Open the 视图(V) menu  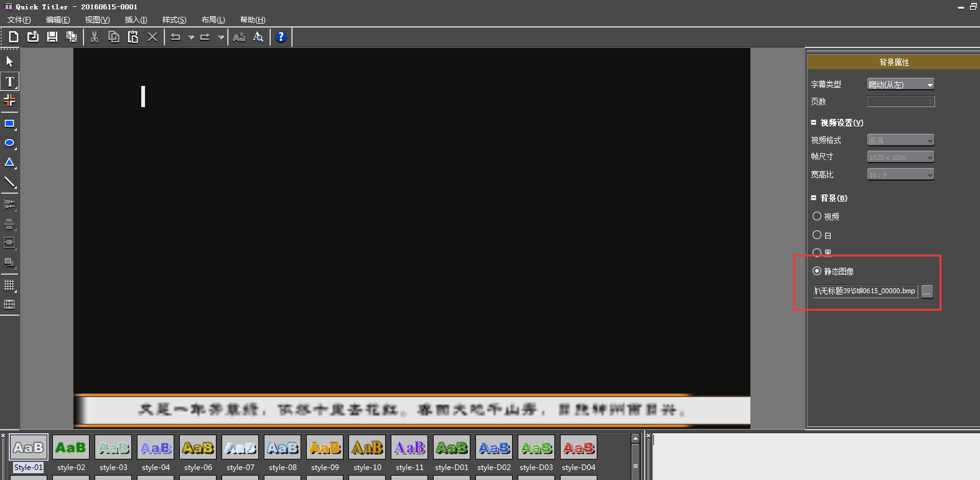[97, 20]
